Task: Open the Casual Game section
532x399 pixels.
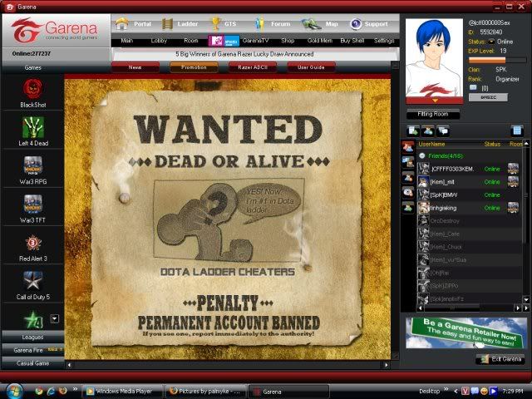Action: click(x=33, y=363)
